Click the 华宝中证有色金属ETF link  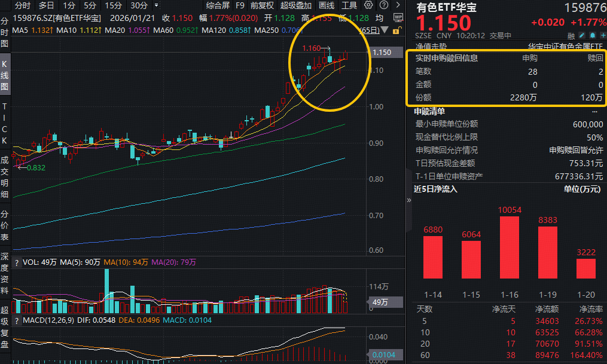tap(565, 47)
